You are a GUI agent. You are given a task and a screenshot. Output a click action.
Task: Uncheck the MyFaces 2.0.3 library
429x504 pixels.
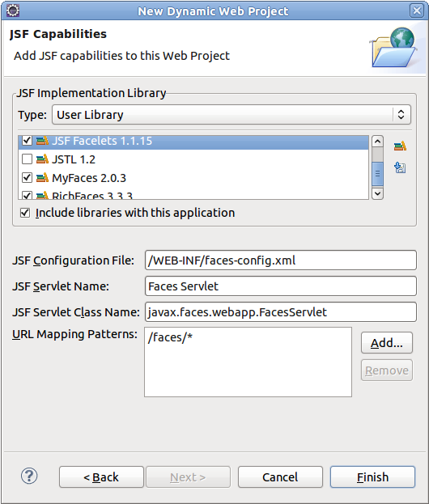point(27,178)
